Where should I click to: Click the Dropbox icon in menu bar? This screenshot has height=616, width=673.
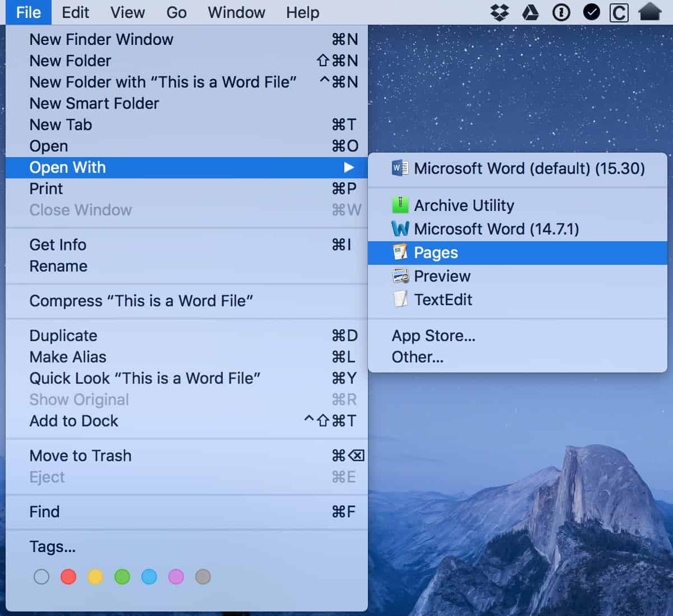499,12
